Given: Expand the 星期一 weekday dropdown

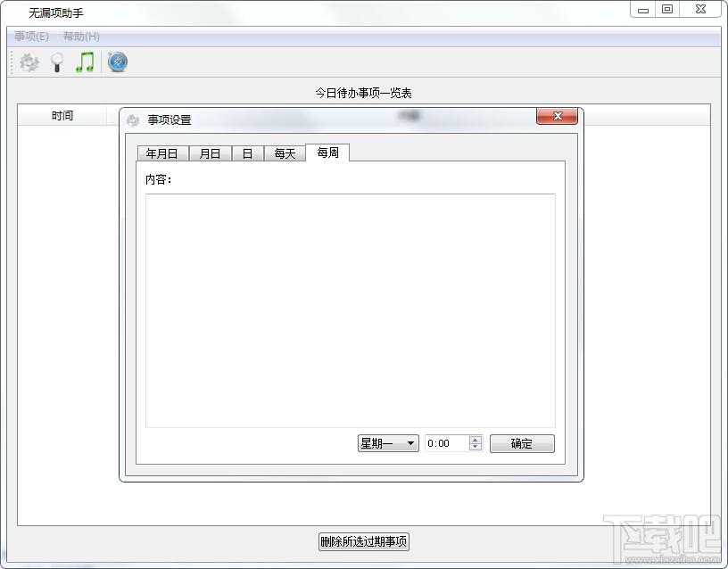Looking at the screenshot, I should (x=388, y=443).
